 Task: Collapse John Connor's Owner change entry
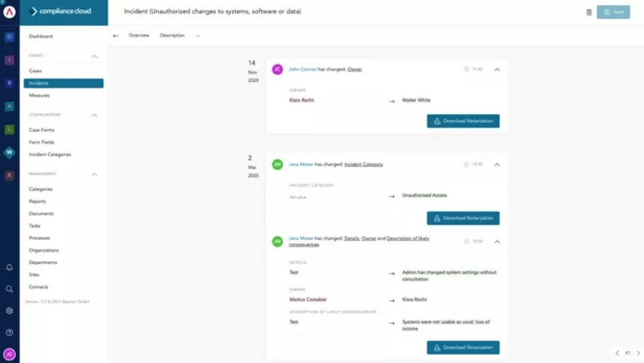click(497, 69)
